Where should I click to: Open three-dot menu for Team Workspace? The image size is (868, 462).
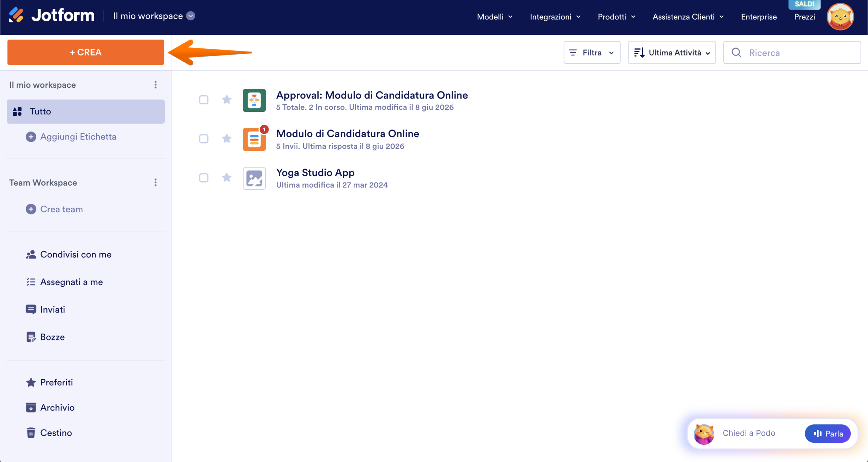[156, 183]
